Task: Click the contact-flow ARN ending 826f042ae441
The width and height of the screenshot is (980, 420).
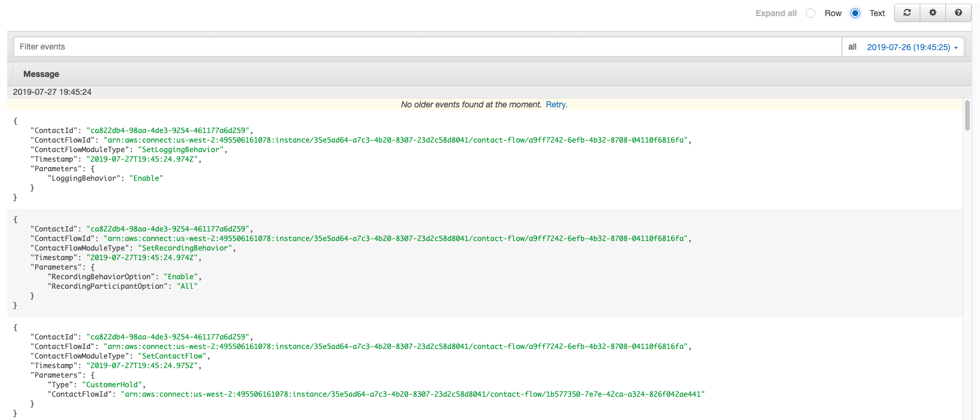Action: 412,394
